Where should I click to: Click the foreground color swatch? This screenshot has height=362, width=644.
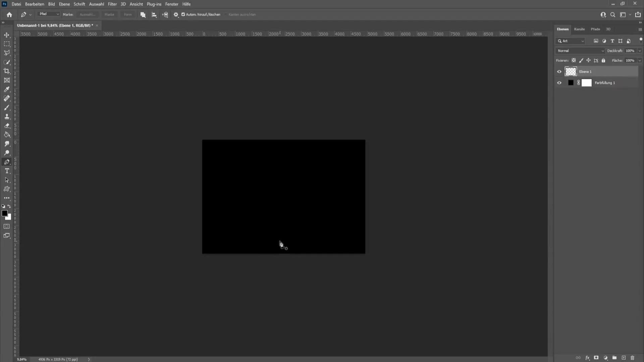click(x=4, y=213)
